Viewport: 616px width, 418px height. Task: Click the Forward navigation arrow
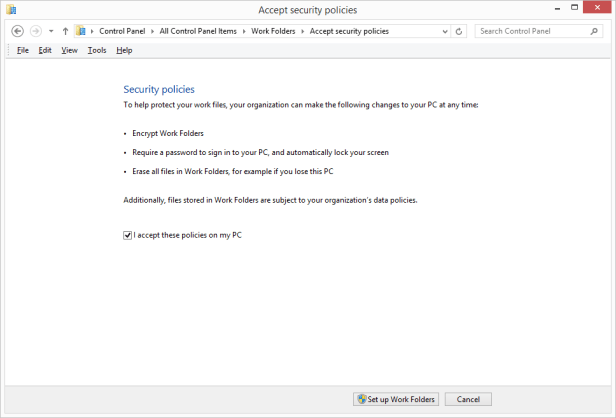pos(36,31)
